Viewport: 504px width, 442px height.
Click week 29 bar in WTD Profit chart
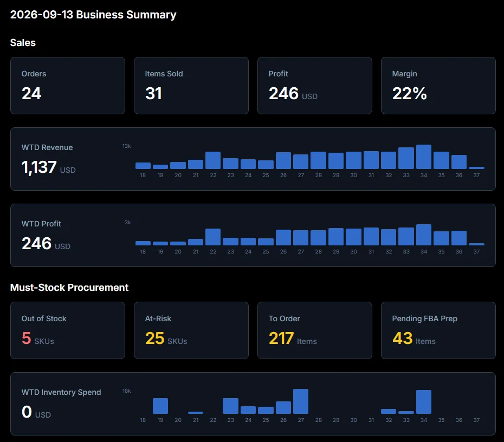tap(336, 237)
